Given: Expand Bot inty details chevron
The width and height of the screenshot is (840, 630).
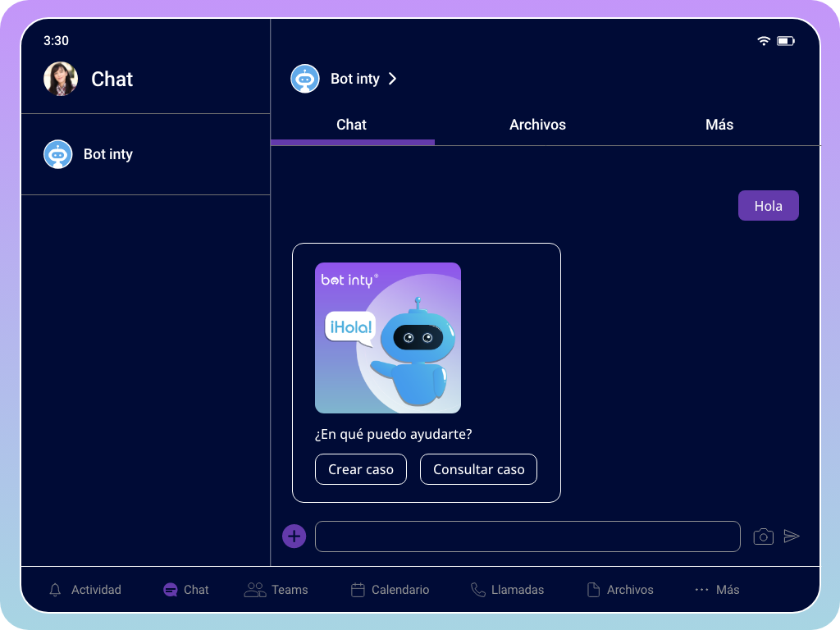Looking at the screenshot, I should [393, 79].
